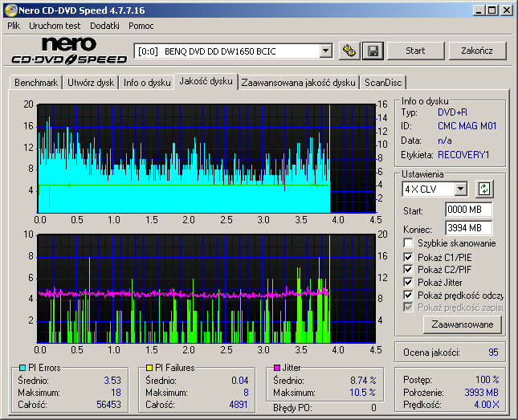Click PI Errors maximum 18

coord(116,393)
